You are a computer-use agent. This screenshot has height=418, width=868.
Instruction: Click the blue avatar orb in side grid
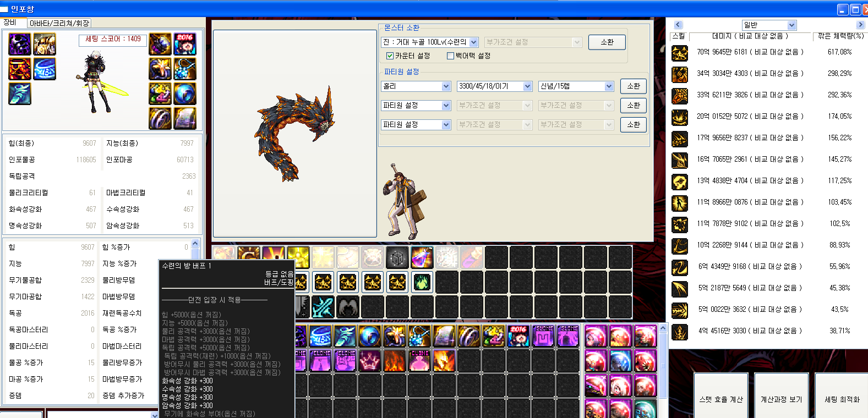point(620,361)
